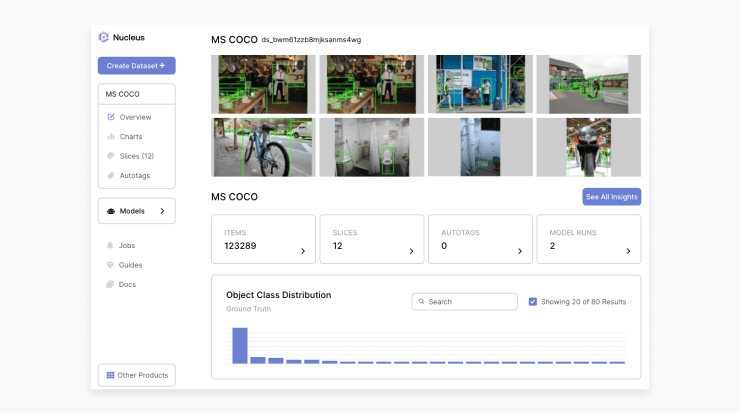Viewport: 740px width, 414px height.
Task: Click the Docs pages icon
Action: point(110,284)
